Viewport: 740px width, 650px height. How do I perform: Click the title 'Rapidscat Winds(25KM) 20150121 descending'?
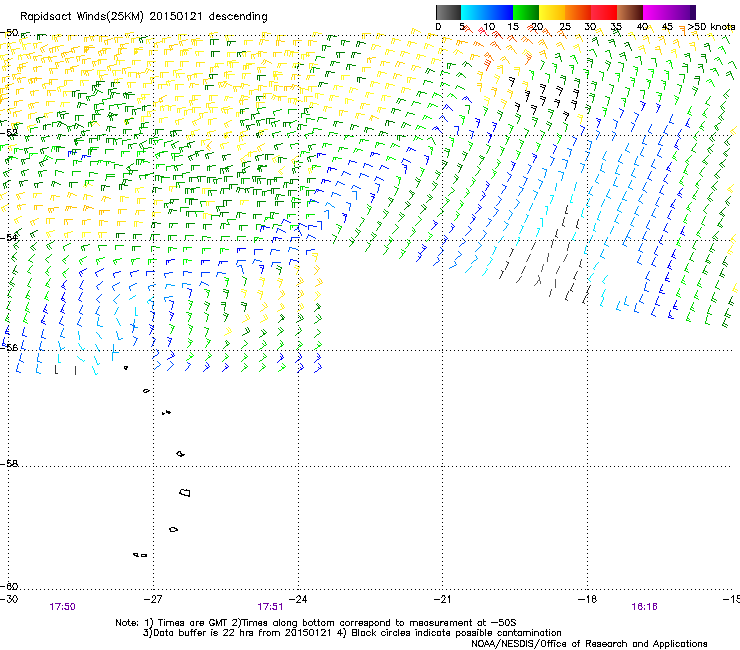tap(143, 17)
